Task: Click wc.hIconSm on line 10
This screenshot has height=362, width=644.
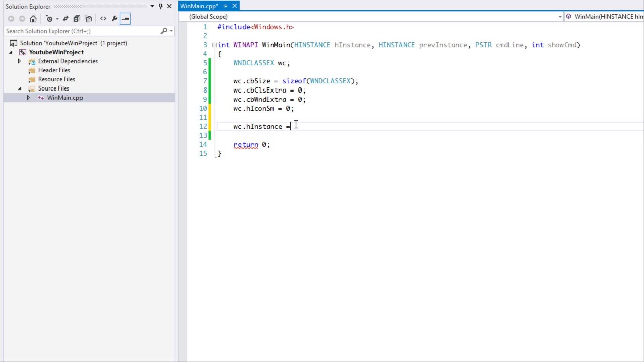Action: (254, 109)
